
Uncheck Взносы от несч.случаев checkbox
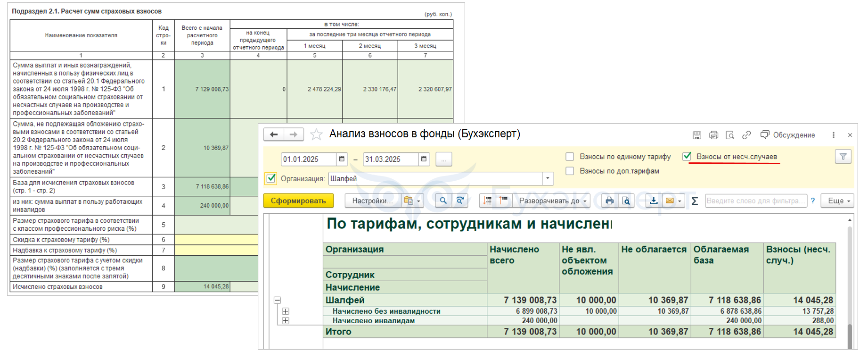[x=687, y=157]
